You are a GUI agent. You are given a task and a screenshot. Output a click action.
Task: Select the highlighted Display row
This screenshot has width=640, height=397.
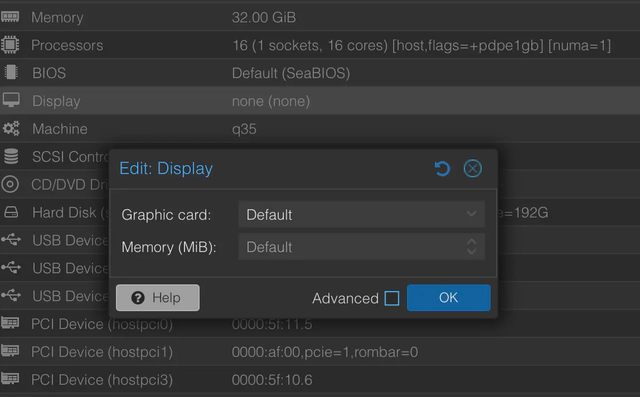[x=320, y=101]
